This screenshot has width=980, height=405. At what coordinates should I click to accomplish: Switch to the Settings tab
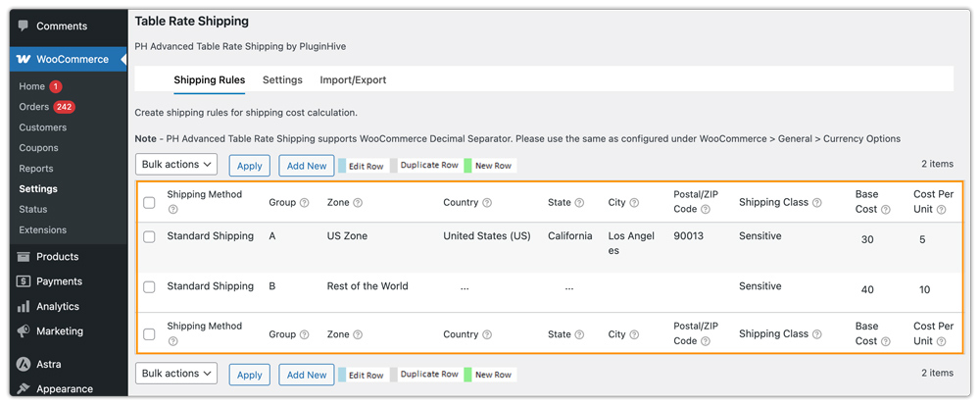(282, 80)
